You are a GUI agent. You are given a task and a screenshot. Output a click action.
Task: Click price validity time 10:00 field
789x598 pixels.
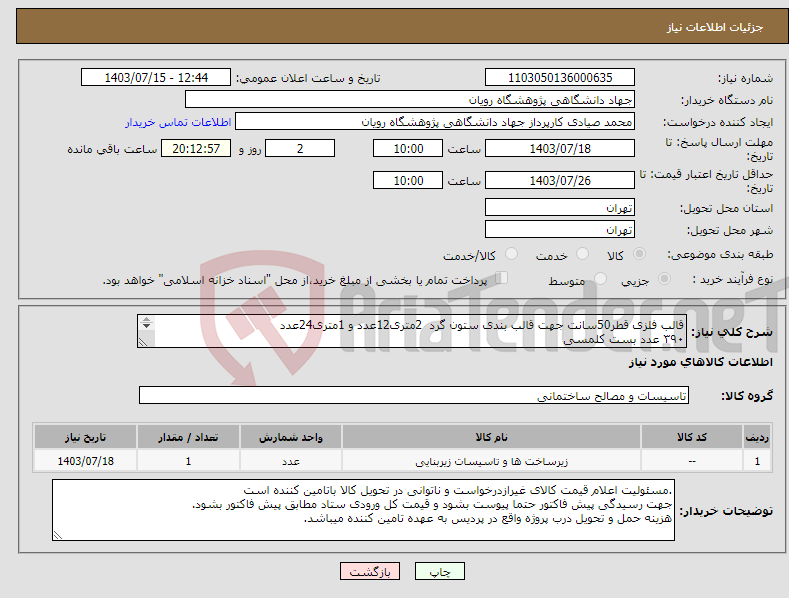click(408, 180)
